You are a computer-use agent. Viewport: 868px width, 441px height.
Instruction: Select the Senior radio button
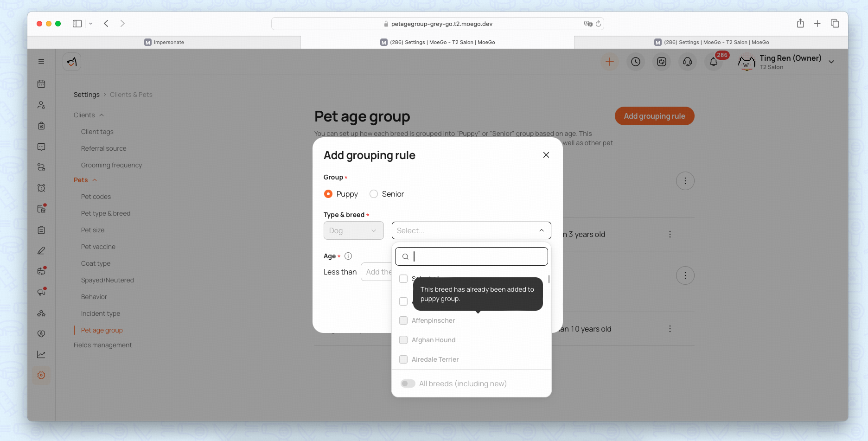[x=374, y=194]
